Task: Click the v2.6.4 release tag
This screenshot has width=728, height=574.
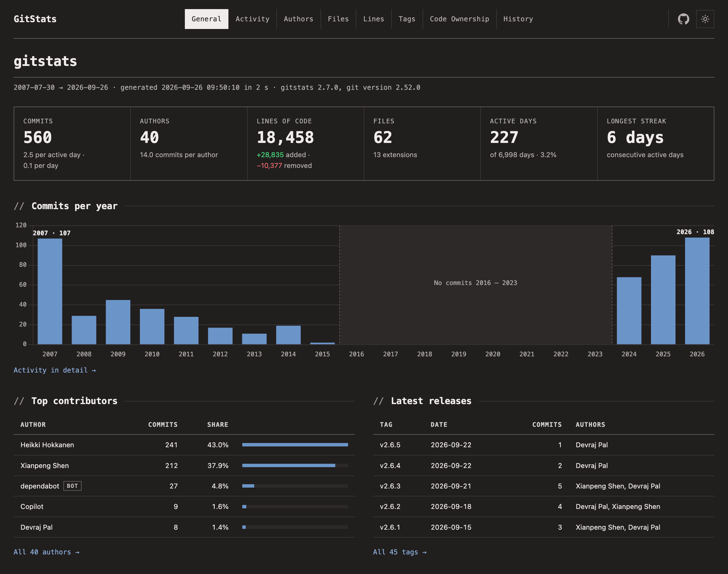Action: pyautogui.click(x=390, y=465)
